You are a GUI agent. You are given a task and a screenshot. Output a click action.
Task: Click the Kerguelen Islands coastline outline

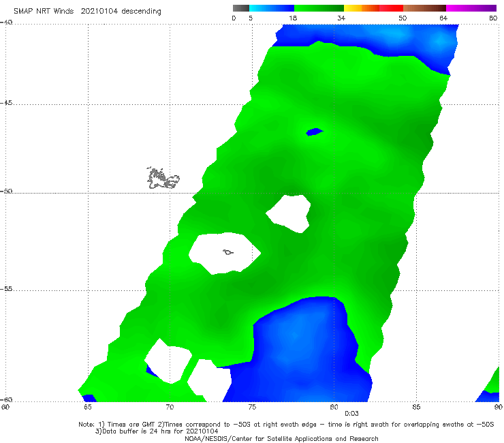tap(163, 179)
